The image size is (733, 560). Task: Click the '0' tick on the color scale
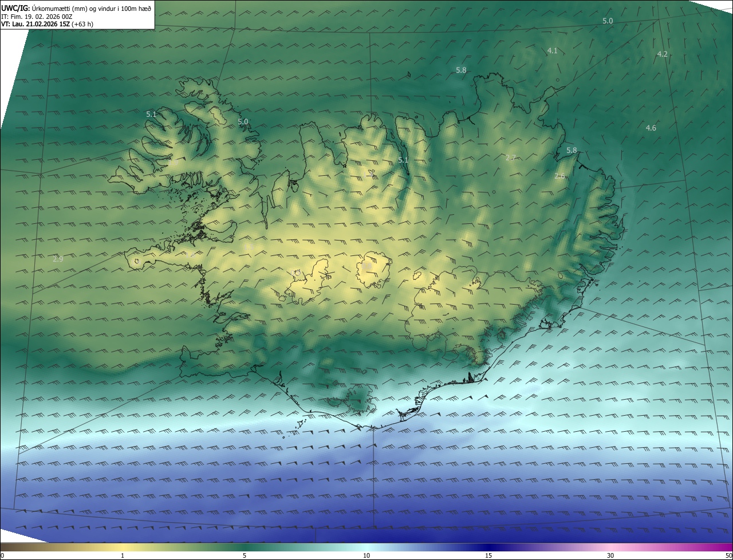(2, 555)
